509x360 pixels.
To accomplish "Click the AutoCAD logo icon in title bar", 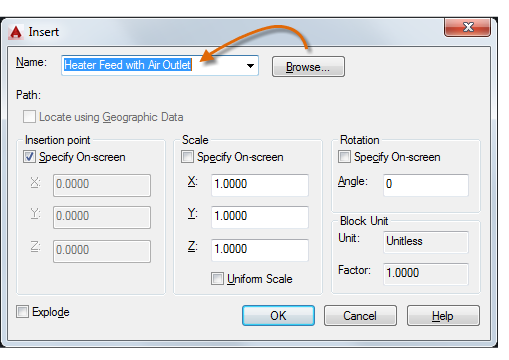I will pos(16,32).
